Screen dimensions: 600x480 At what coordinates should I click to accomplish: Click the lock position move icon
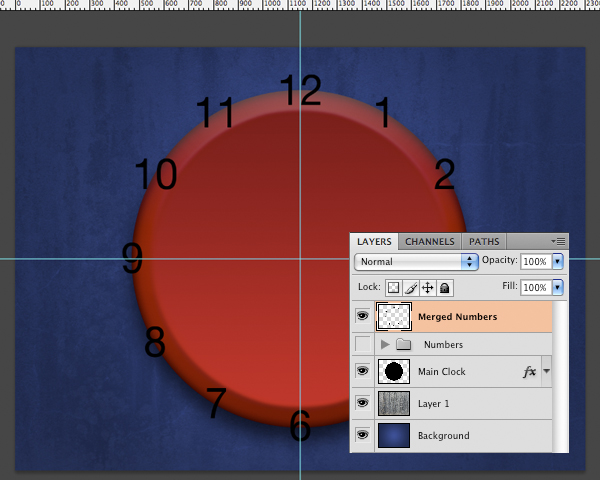[x=428, y=288]
